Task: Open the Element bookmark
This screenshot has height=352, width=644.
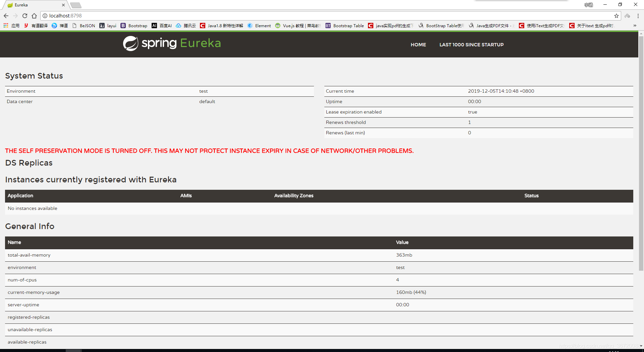Action: pos(259,26)
